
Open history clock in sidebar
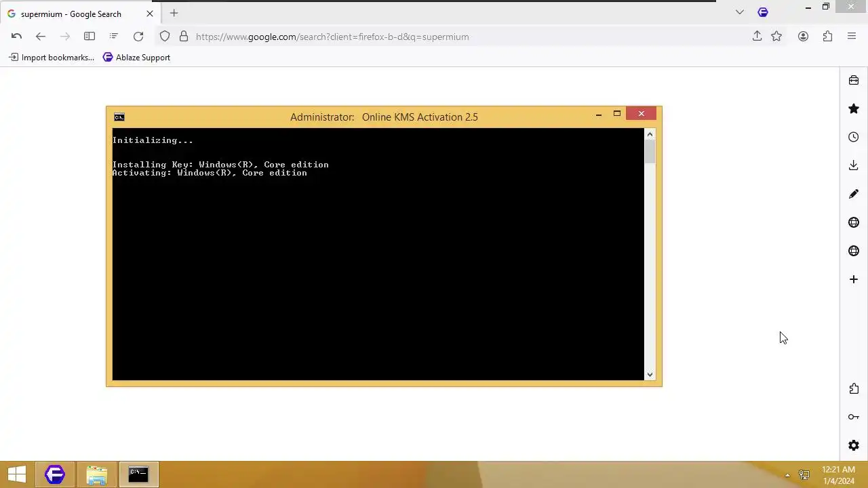point(854,137)
